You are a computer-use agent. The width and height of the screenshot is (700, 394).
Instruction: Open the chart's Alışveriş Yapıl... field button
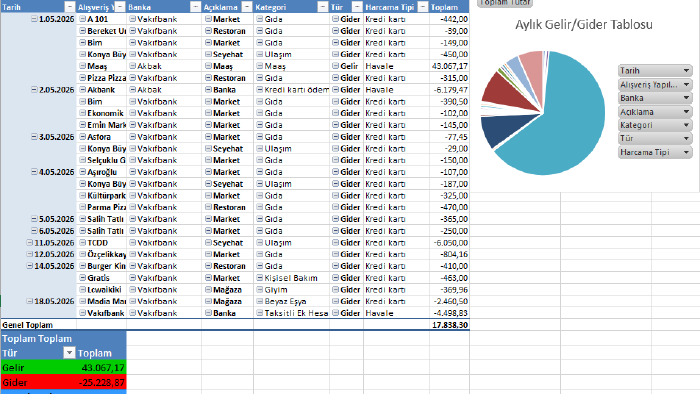tap(655, 84)
